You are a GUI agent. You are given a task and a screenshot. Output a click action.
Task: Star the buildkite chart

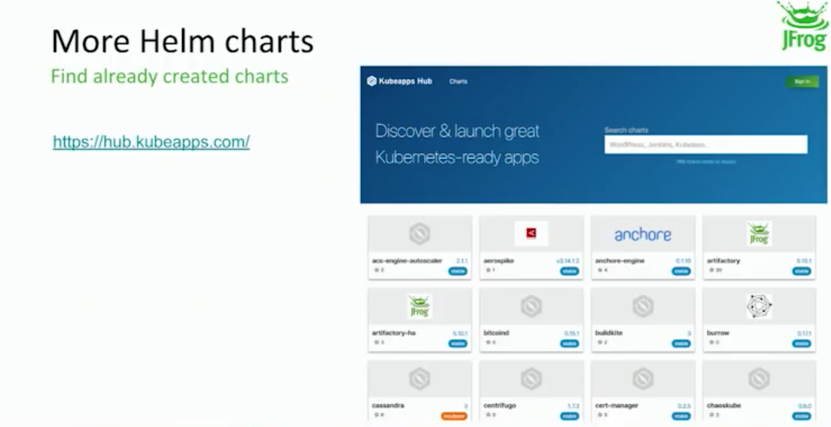(x=600, y=343)
